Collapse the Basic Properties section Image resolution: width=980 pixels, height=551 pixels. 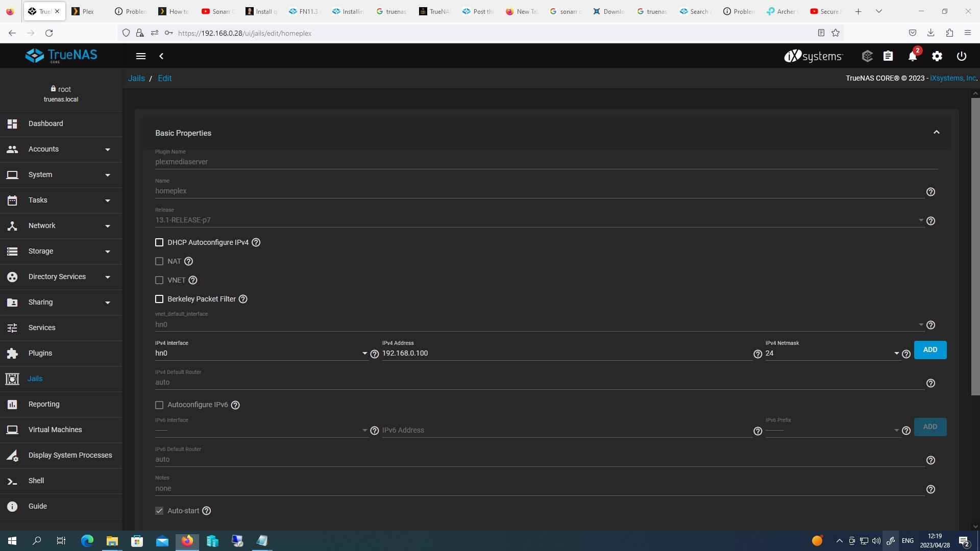pos(936,133)
